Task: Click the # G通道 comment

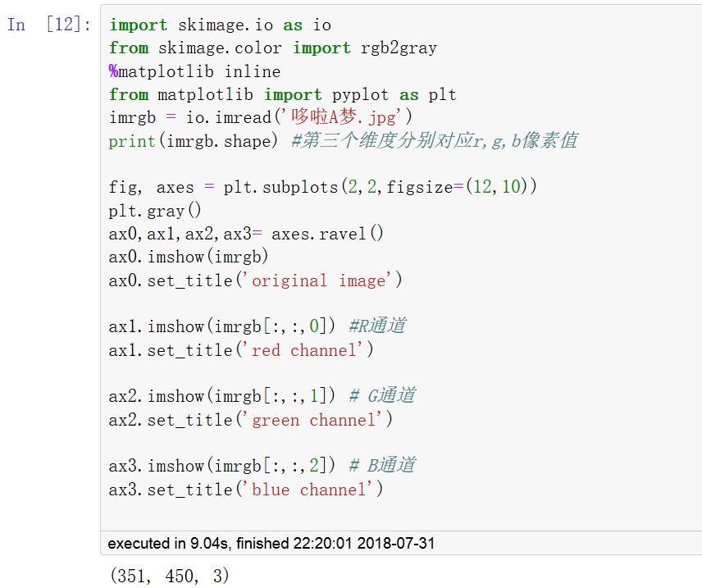Action: [381, 396]
